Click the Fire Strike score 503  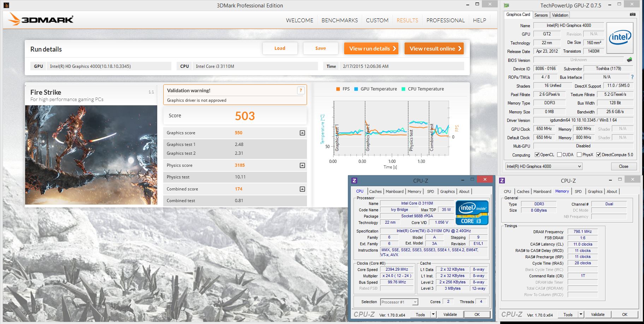(x=245, y=116)
